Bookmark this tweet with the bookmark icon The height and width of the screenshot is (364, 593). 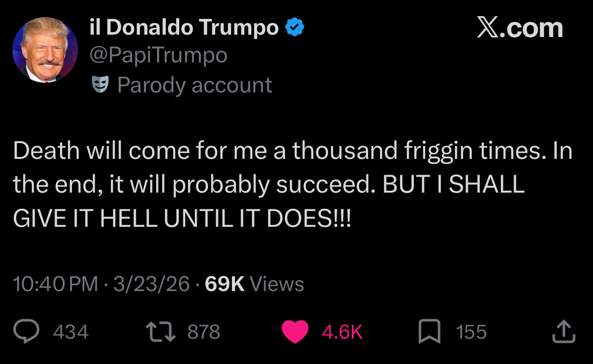click(x=429, y=332)
